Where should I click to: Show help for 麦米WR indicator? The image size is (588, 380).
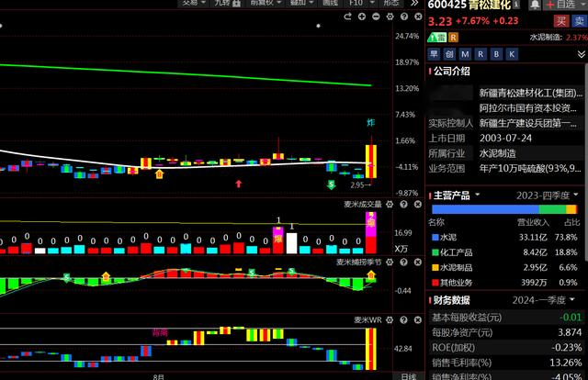[403, 319]
